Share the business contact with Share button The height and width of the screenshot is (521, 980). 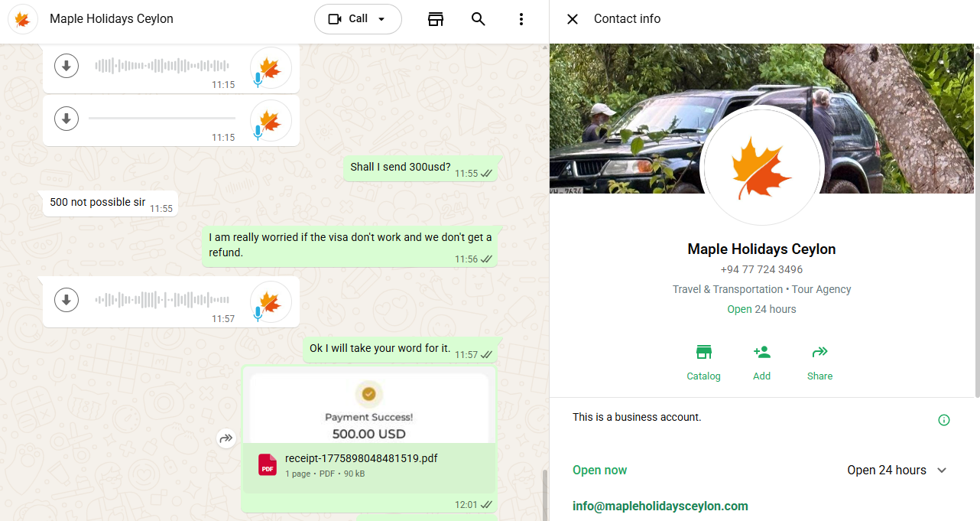click(x=819, y=363)
